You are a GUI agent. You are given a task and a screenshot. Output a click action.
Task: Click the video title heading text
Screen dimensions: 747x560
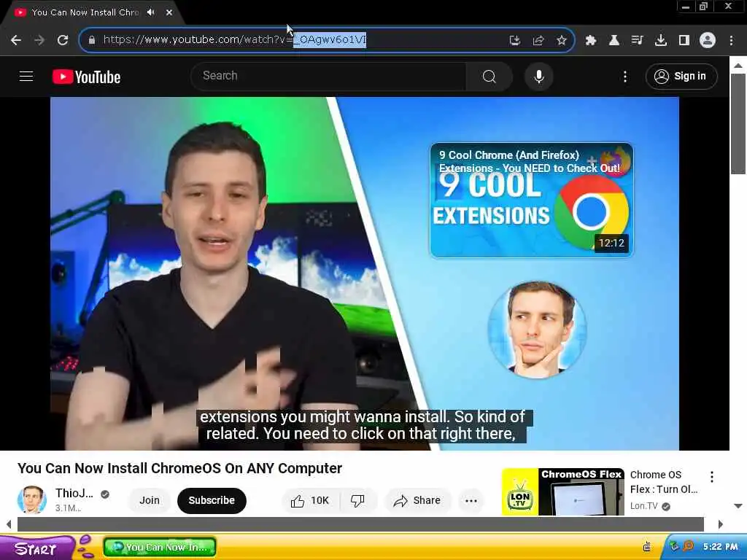pos(179,468)
